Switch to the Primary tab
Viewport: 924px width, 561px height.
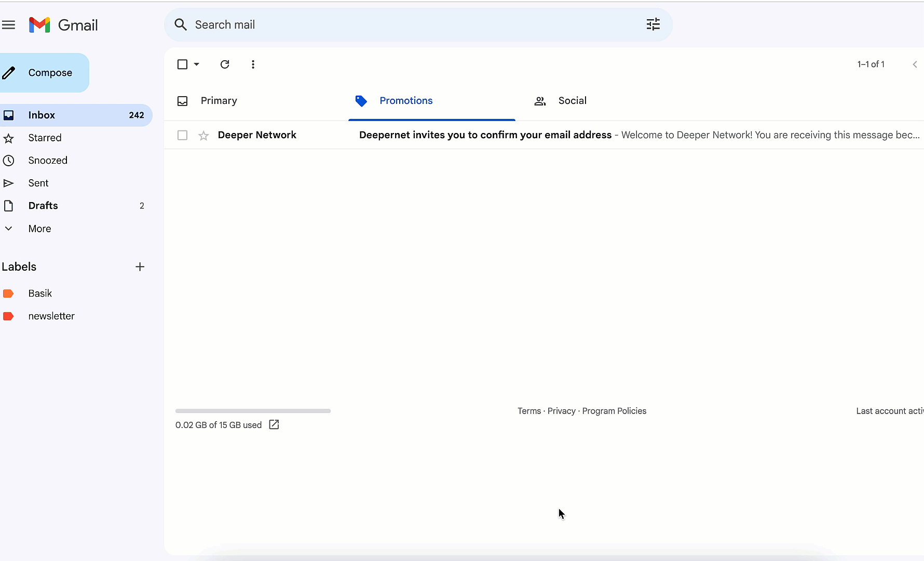point(219,101)
